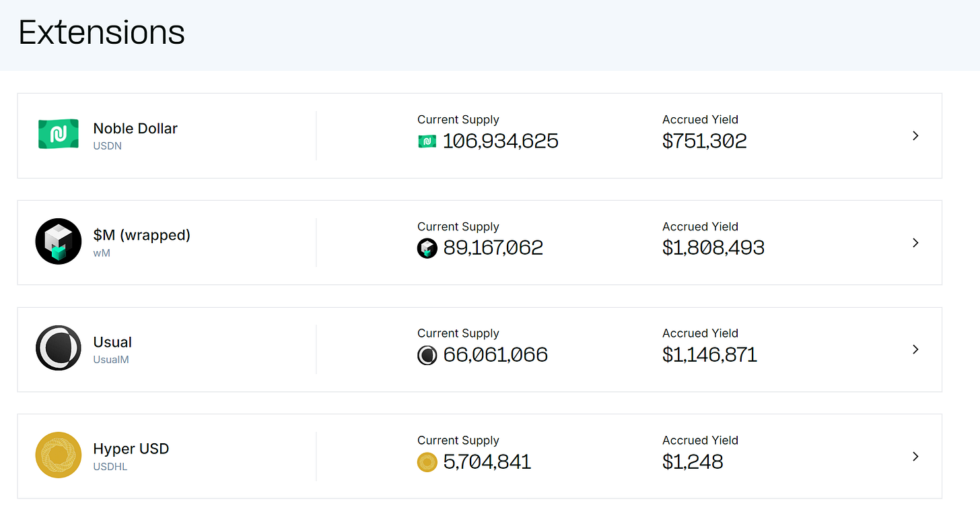Viewport: 980px width, 518px height.
Task: Click the large Usual black circle logo
Action: [x=59, y=348]
